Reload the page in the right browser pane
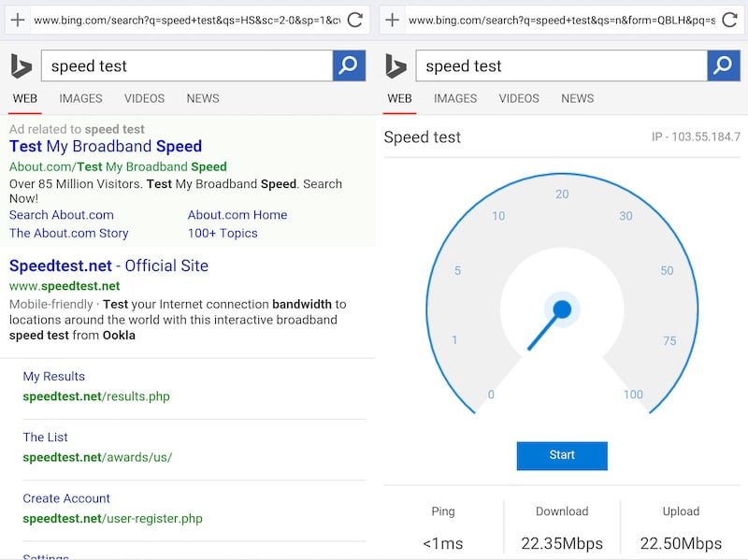This screenshot has height=560, width=748. pos(729,20)
